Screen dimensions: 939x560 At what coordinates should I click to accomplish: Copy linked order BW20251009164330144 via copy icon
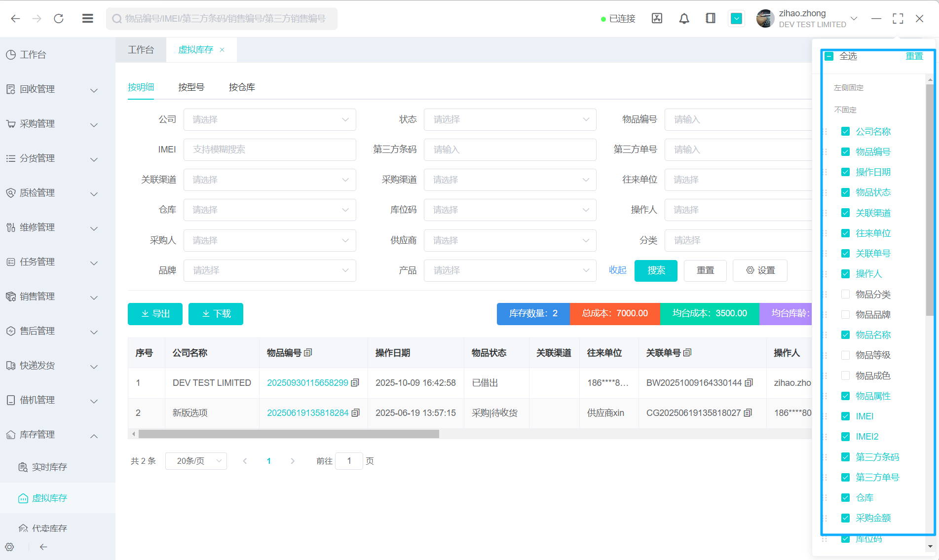click(x=749, y=383)
